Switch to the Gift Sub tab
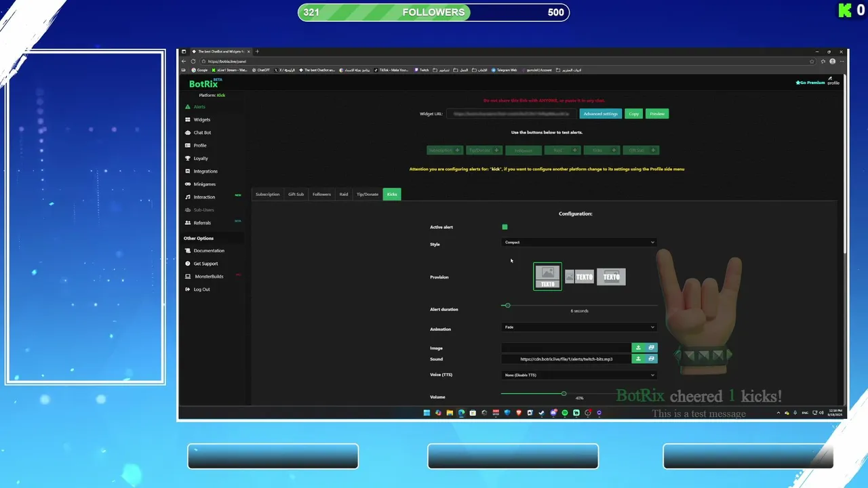Screen dimensions: 868x488 (296, 195)
